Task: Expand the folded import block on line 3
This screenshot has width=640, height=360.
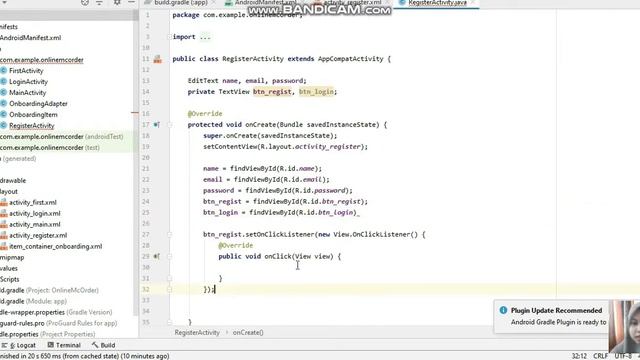Action: click(169, 37)
